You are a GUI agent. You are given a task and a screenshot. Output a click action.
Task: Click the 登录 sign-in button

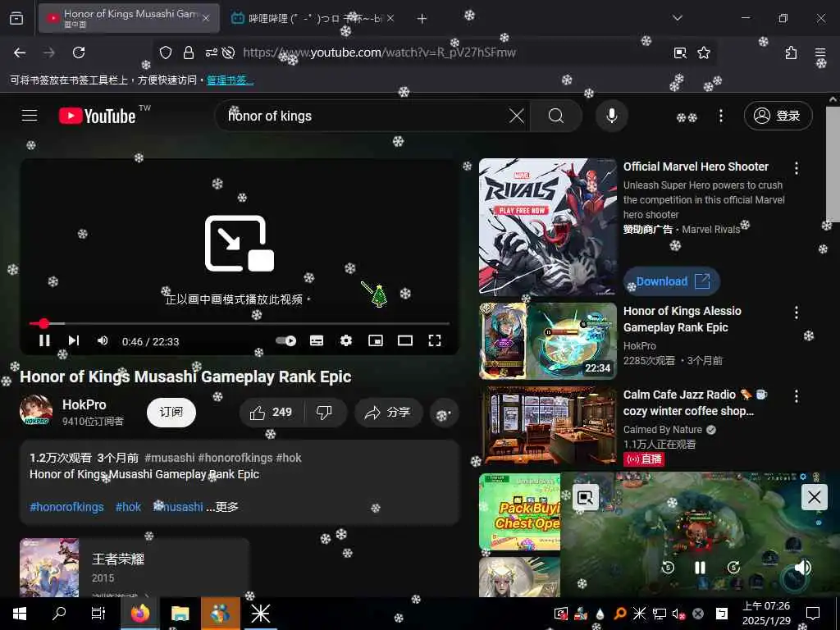click(778, 116)
